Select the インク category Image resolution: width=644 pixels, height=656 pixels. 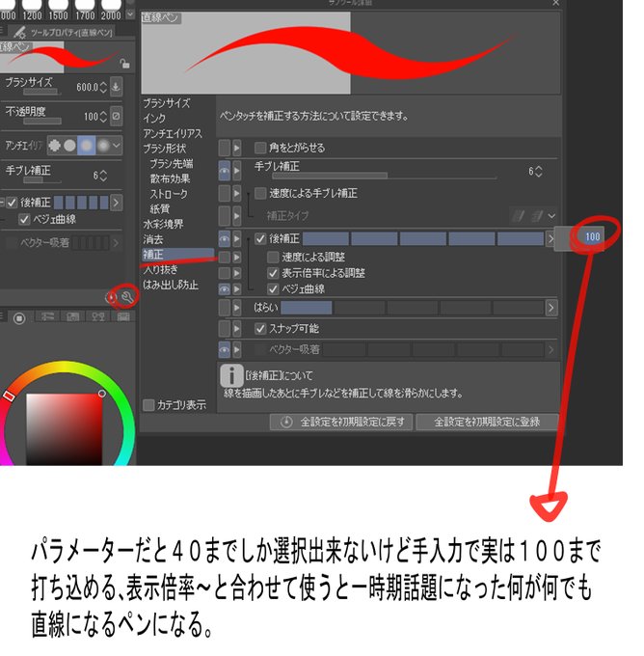[154, 118]
